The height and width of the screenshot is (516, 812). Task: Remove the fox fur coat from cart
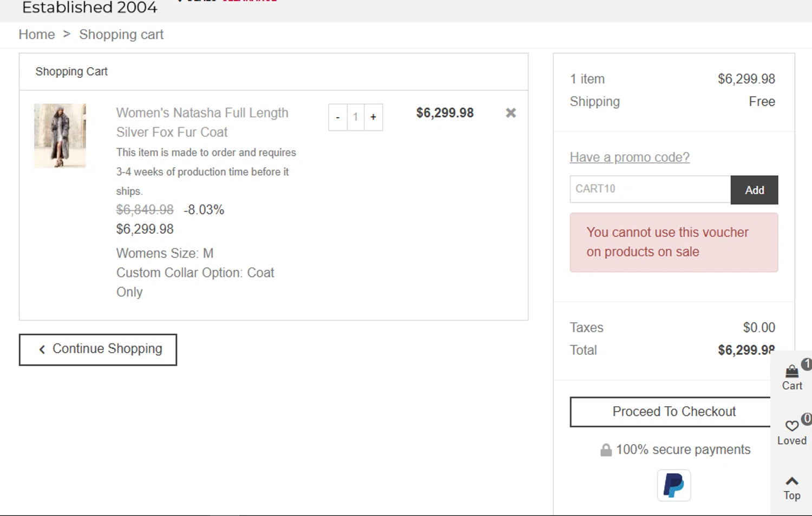point(510,113)
